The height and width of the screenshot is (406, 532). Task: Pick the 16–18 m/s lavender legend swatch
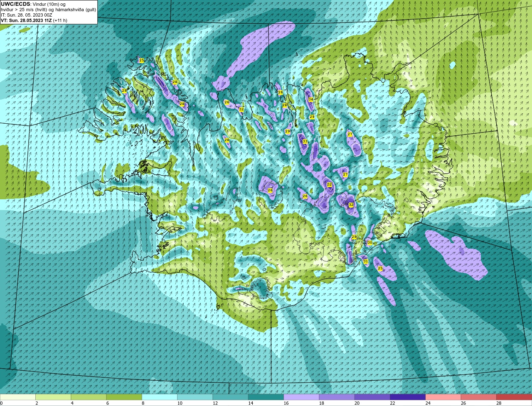301,397
